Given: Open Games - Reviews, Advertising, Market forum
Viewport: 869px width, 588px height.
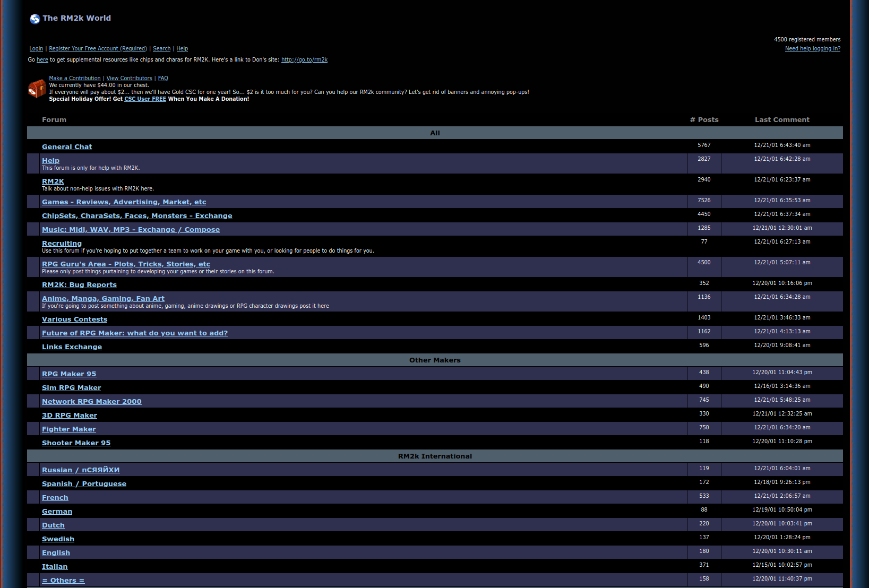Looking at the screenshot, I should point(124,202).
